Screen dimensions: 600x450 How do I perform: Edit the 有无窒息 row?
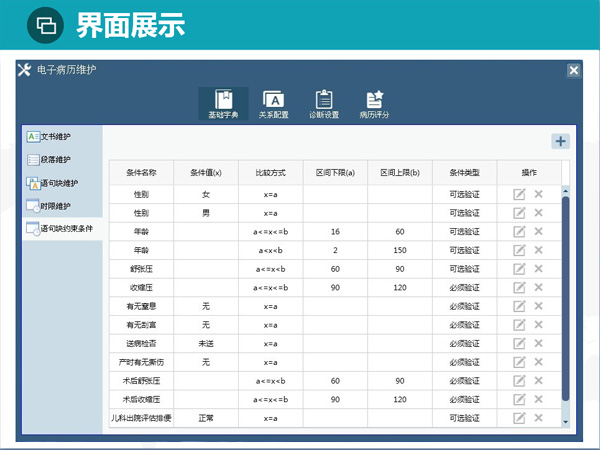point(519,306)
